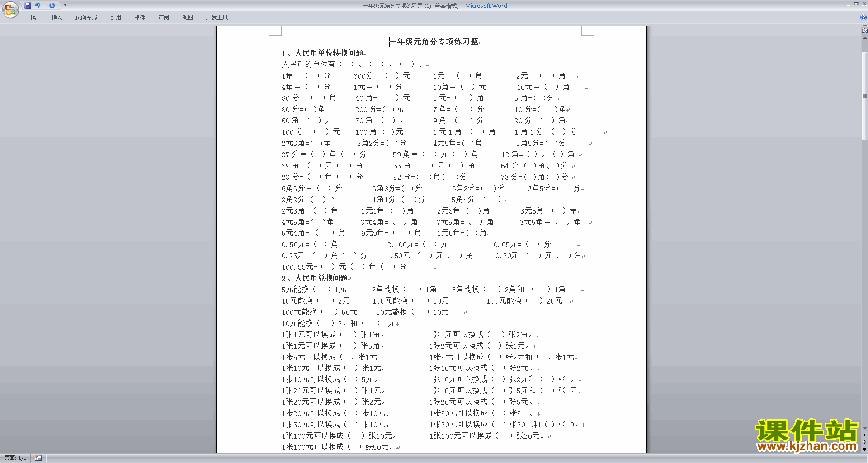Click the exercise 0.50元=（ ）角

coord(310,244)
